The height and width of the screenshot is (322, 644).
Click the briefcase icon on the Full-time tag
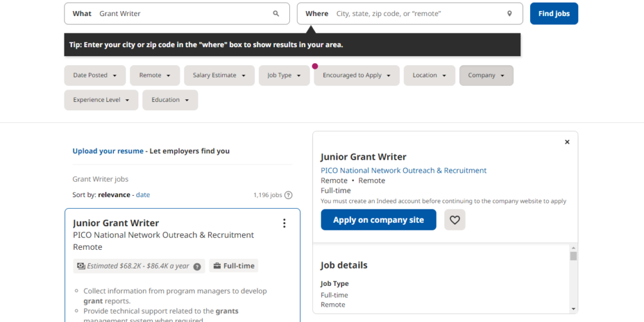coord(217,265)
